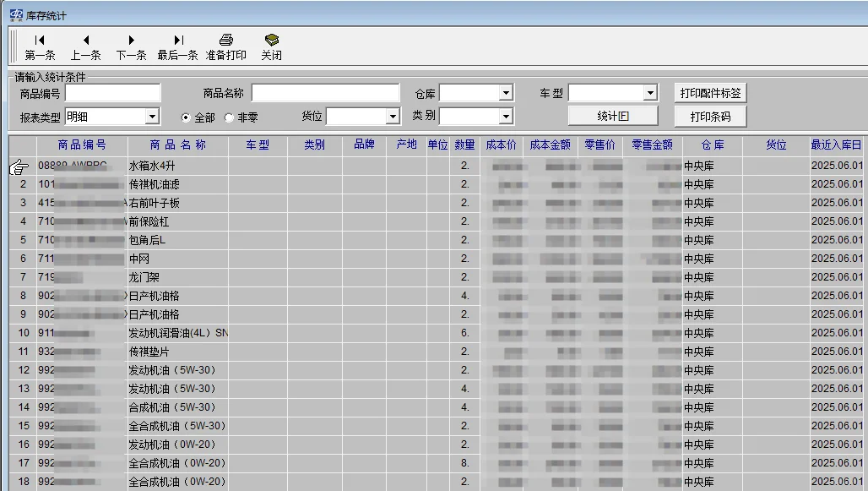868x491 pixels.
Task: Click the 打印条码 button
Action: point(710,117)
